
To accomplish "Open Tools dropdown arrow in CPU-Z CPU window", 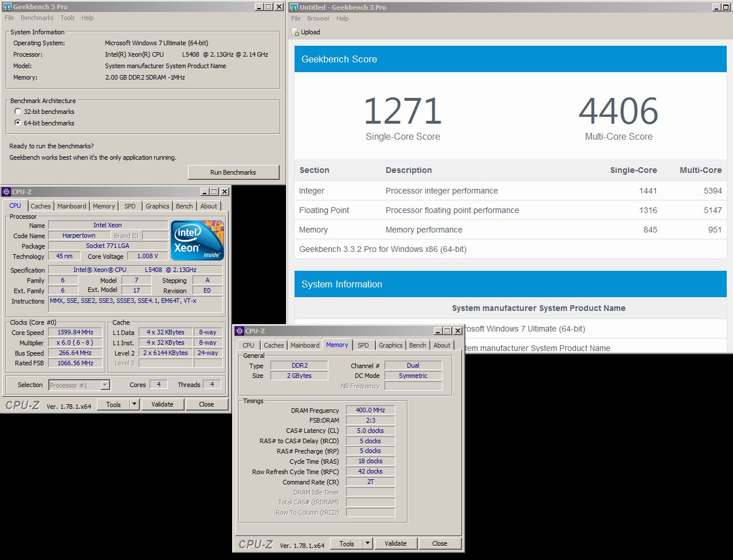I will click(134, 404).
